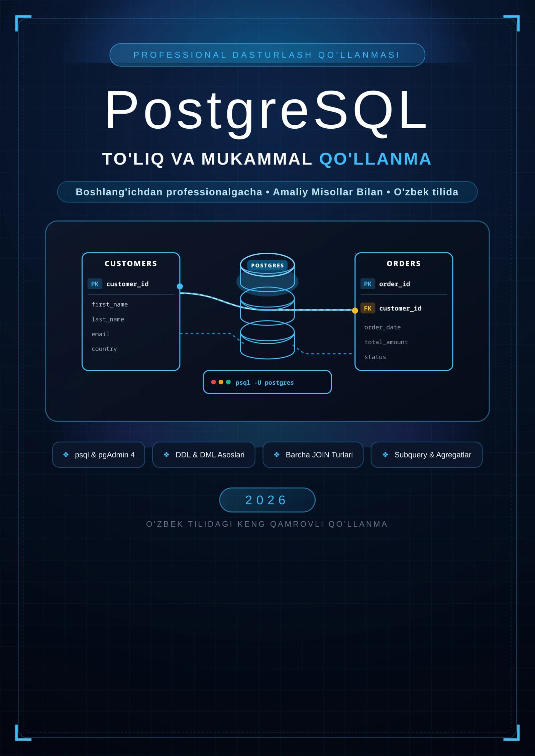
Task: Click the email field in CUSTOMERS
Action: [x=100, y=334]
